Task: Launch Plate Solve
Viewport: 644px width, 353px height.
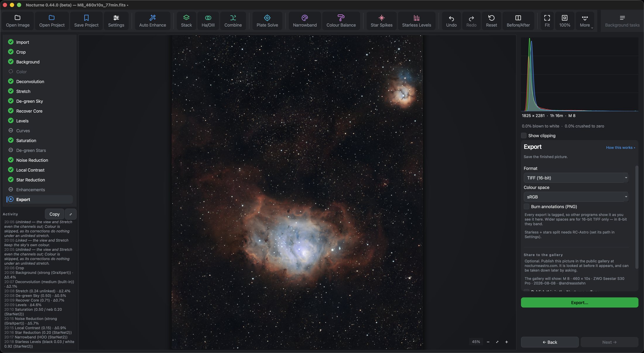Action: point(267,21)
